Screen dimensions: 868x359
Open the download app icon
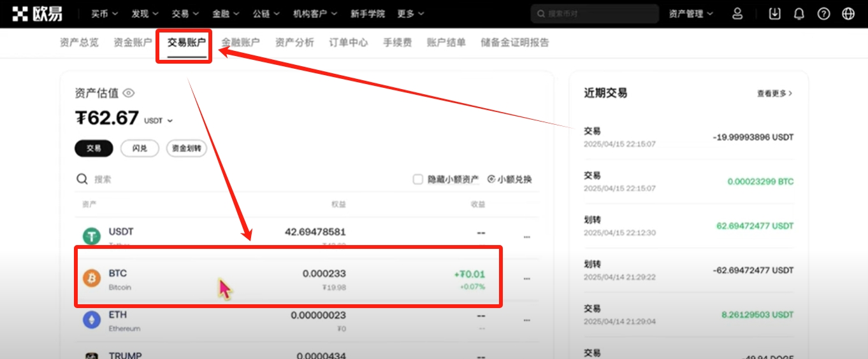click(774, 13)
